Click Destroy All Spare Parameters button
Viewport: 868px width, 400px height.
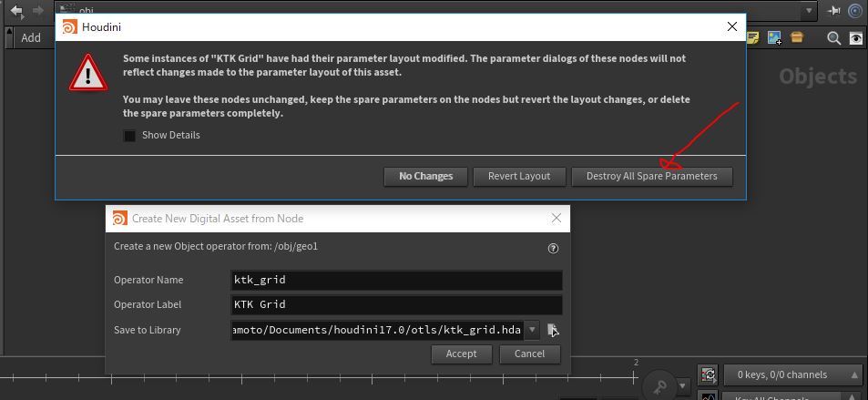coord(652,176)
